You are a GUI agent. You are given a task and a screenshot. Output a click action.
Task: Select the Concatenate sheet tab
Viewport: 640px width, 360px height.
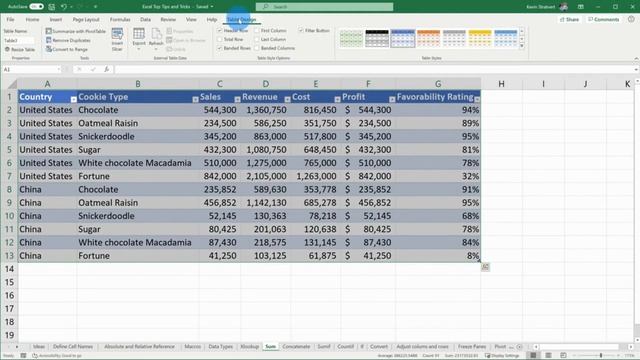pyautogui.click(x=296, y=347)
